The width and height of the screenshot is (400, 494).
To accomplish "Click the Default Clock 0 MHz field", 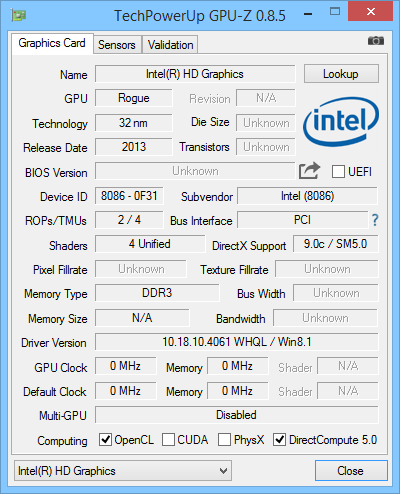I will 126,390.
